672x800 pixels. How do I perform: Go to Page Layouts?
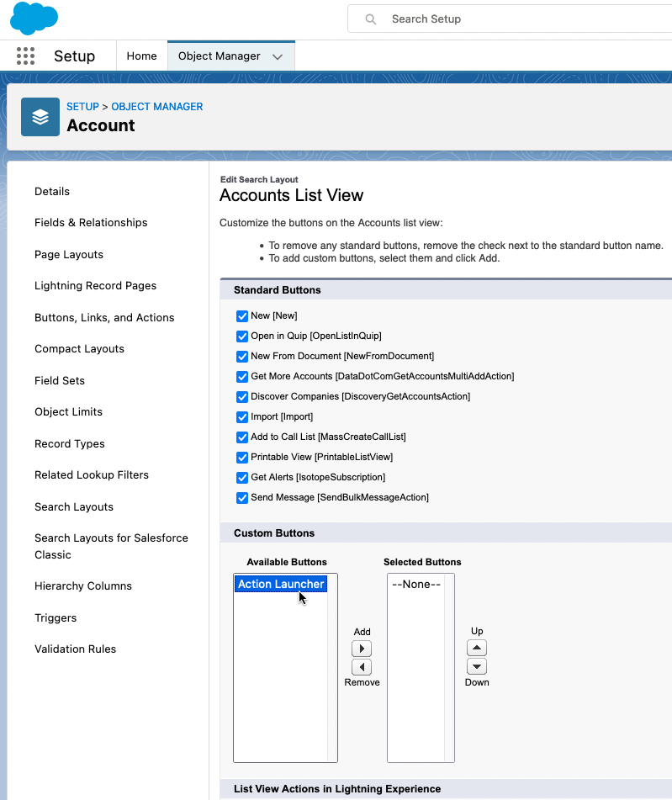tap(69, 255)
